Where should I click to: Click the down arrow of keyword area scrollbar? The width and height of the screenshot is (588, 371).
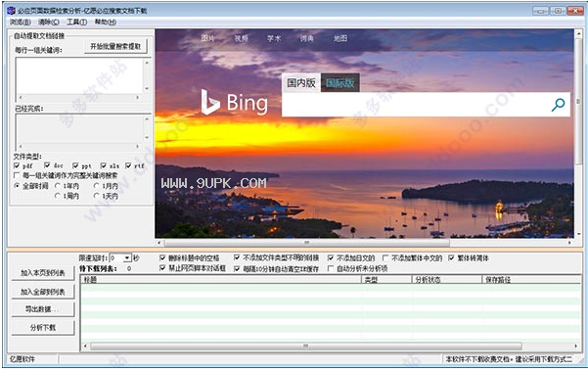pos(147,89)
